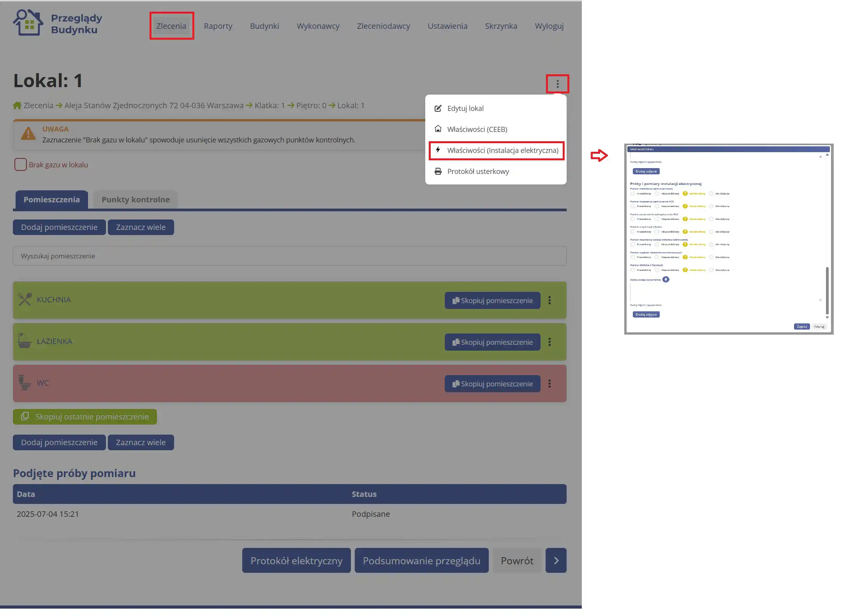This screenshot has height=616, width=847.
Task: Click Dodaj pomieszczenie below the room list
Action: pyautogui.click(x=59, y=442)
